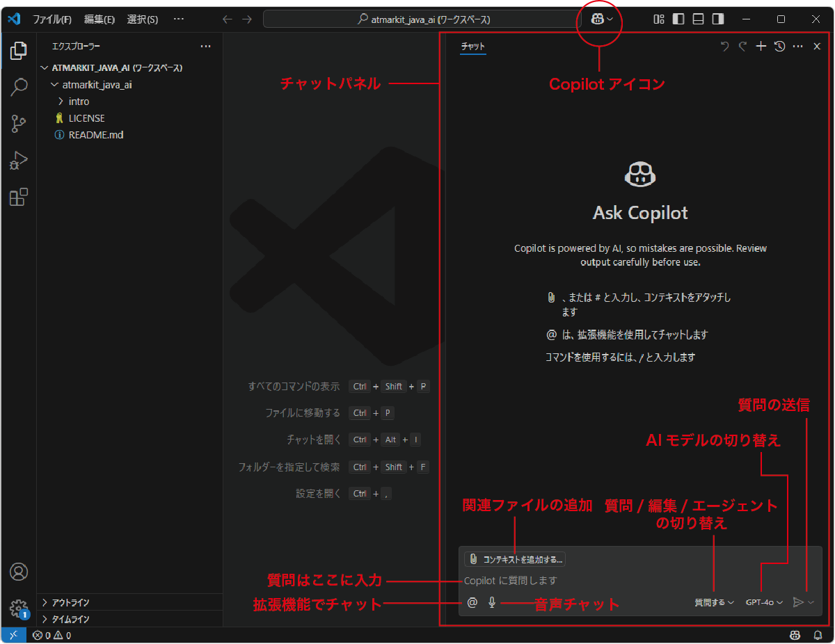
Task: Select the チャット tab in the panel
Action: [x=472, y=47]
